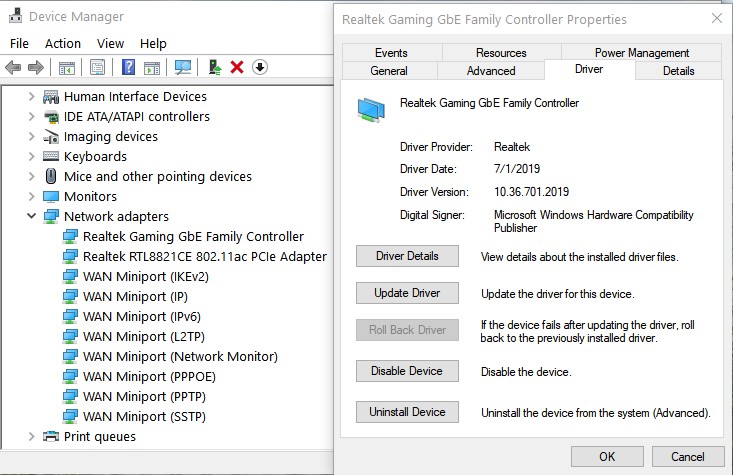Expand the Human Interface Devices node
Viewport: 733px width, 475px height.
click(31, 97)
